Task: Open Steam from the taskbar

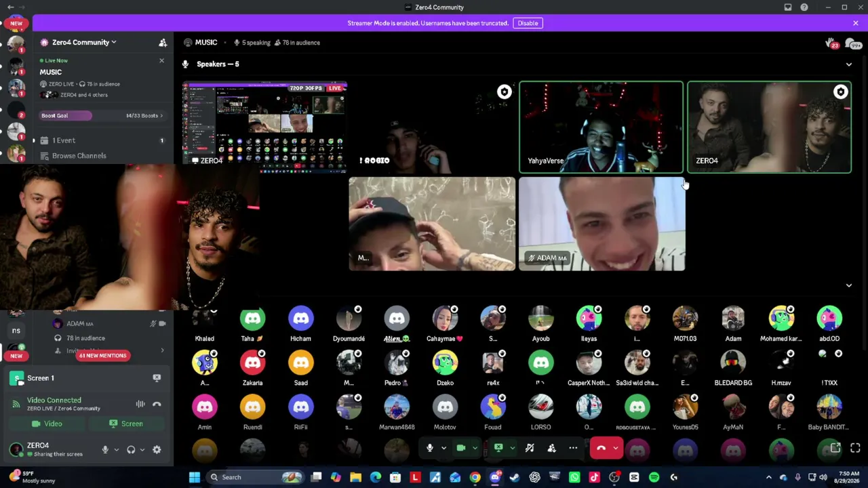Action: coord(515,477)
